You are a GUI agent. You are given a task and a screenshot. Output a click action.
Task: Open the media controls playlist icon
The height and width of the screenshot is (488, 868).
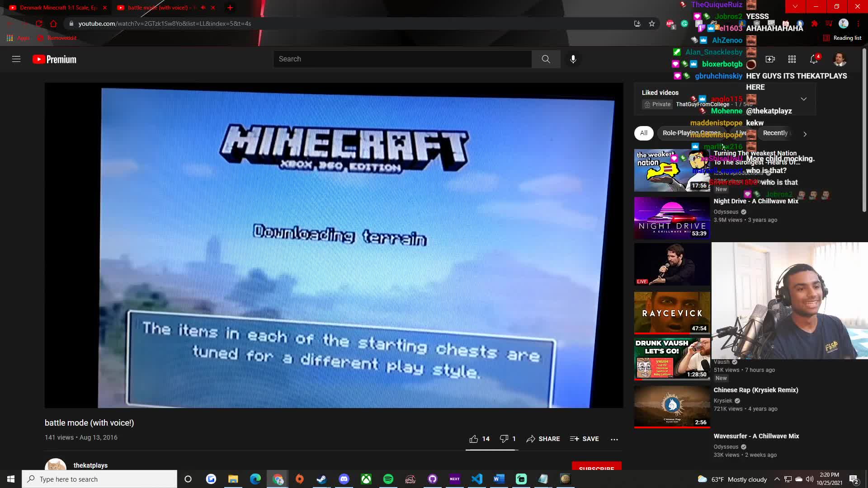[x=829, y=23]
